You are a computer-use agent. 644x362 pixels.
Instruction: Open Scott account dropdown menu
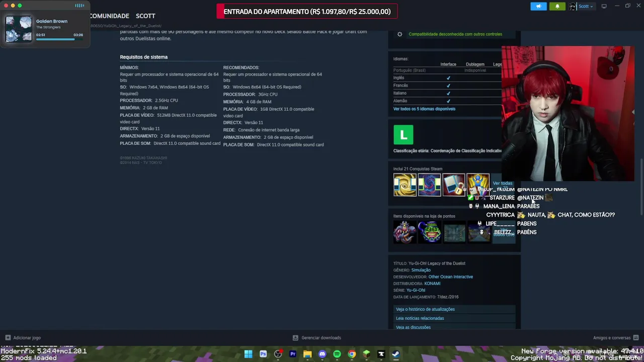click(583, 7)
